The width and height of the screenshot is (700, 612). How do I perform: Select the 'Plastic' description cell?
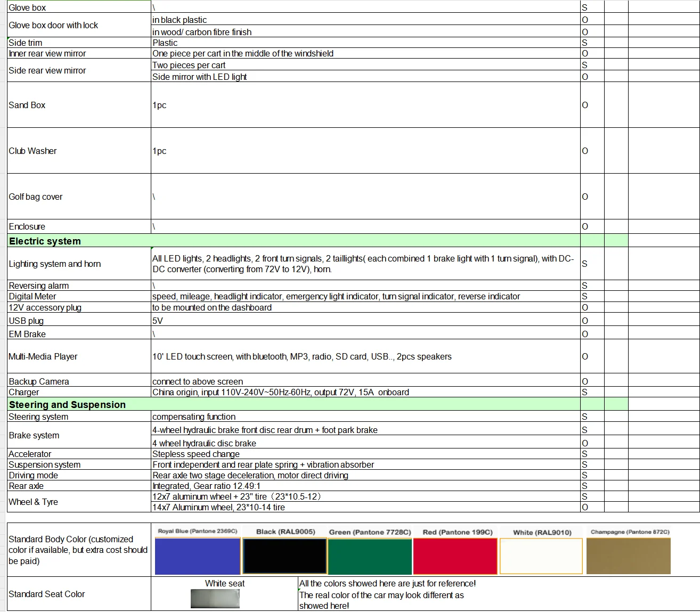(365, 43)
